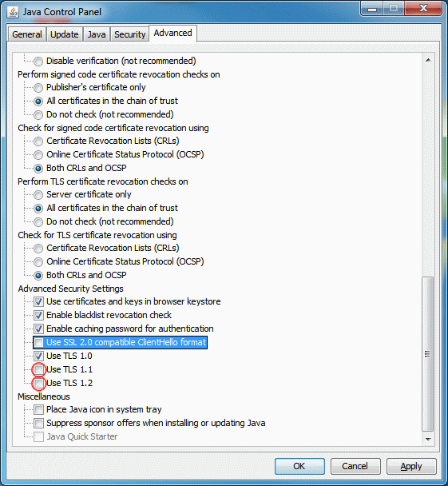The width and height of the screenshot is (448, 486).
Task: Click the Cancel button
Action: coord(355,466)
